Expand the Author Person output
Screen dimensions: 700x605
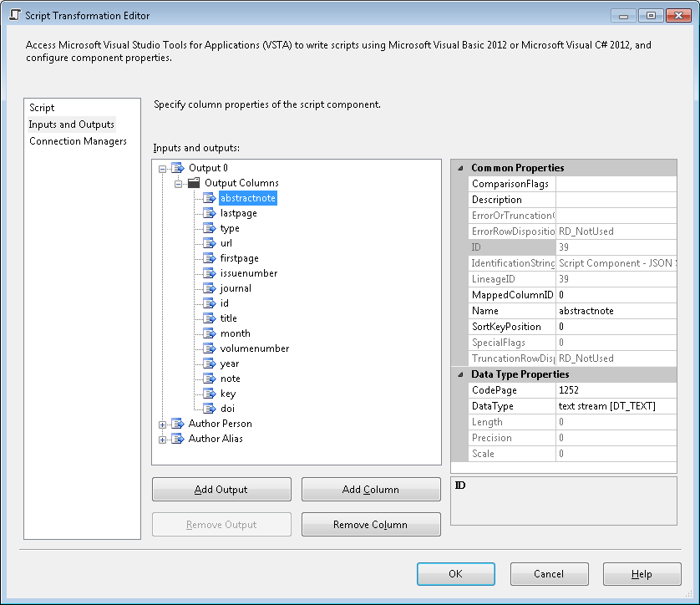[163, 424]
